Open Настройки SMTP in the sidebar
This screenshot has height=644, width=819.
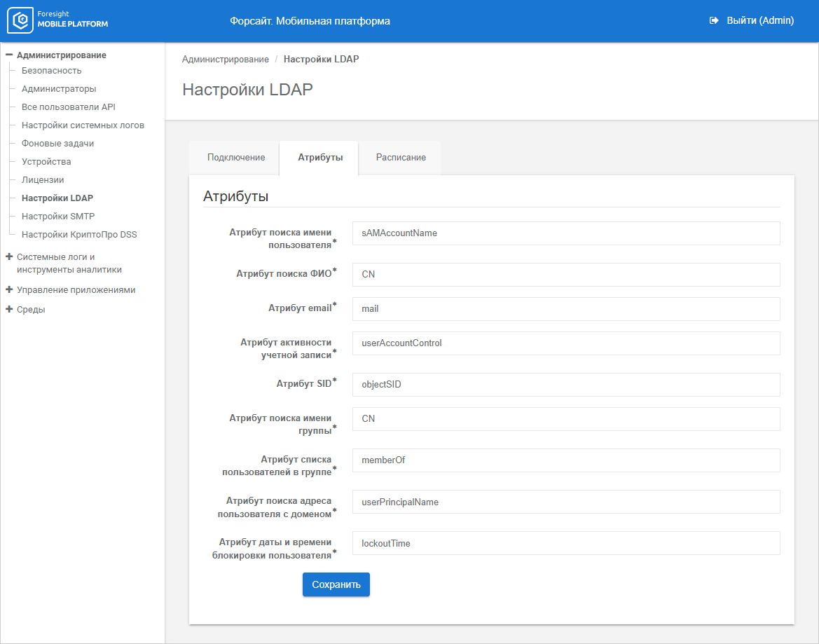[x=58, y=217]
